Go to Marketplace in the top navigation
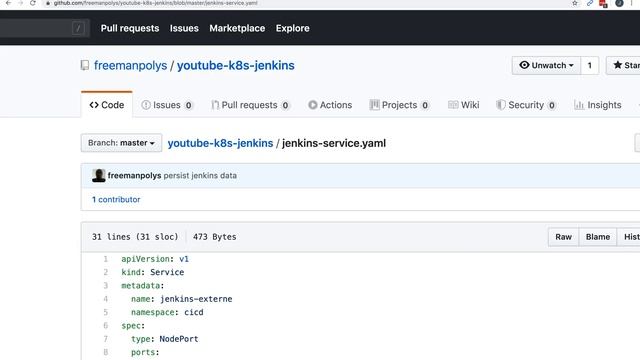The width and height of the screenshot is (640, 360). 237,28
